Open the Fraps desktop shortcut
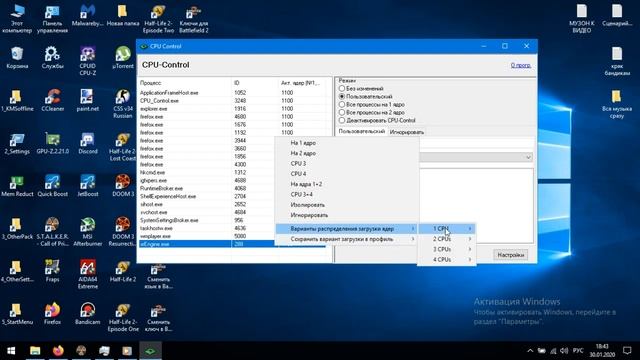This screenshot has width=640, height=360. (53, 271)
